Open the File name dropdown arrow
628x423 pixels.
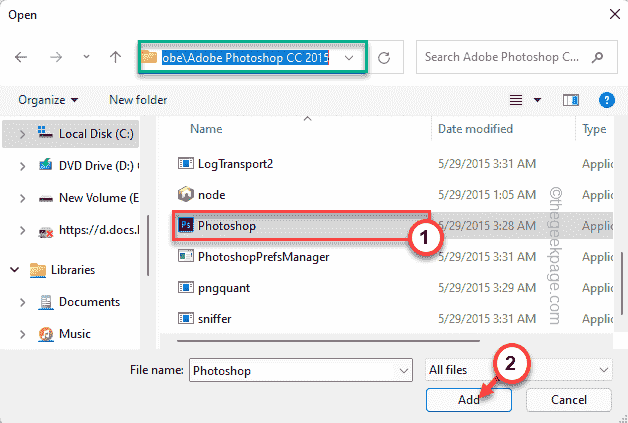(404, 371)
